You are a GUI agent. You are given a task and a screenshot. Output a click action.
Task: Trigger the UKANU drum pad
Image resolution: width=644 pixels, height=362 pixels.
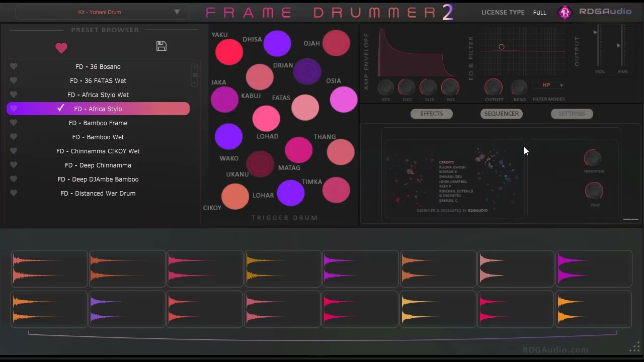[260, 163]
